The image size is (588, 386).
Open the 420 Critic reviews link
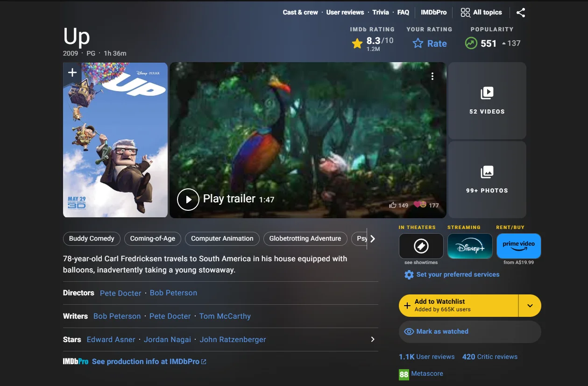(489, 357)
